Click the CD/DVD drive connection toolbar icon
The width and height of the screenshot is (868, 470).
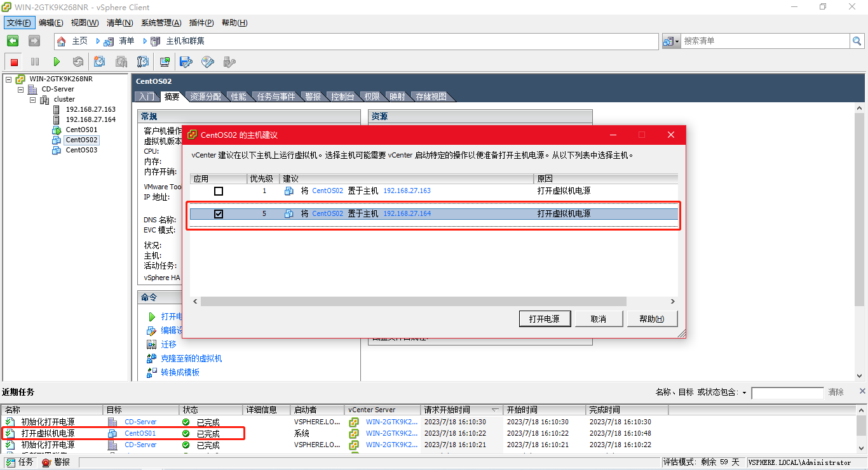point(208,62)
